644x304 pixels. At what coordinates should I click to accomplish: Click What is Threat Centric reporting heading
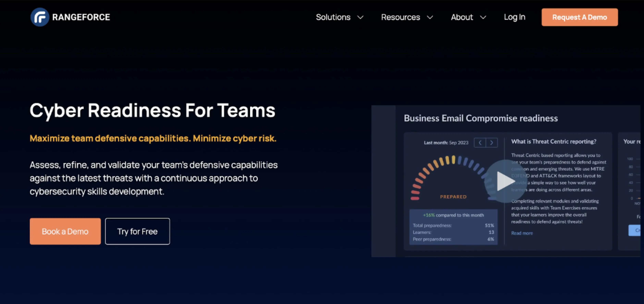click(x=554, y=142)
